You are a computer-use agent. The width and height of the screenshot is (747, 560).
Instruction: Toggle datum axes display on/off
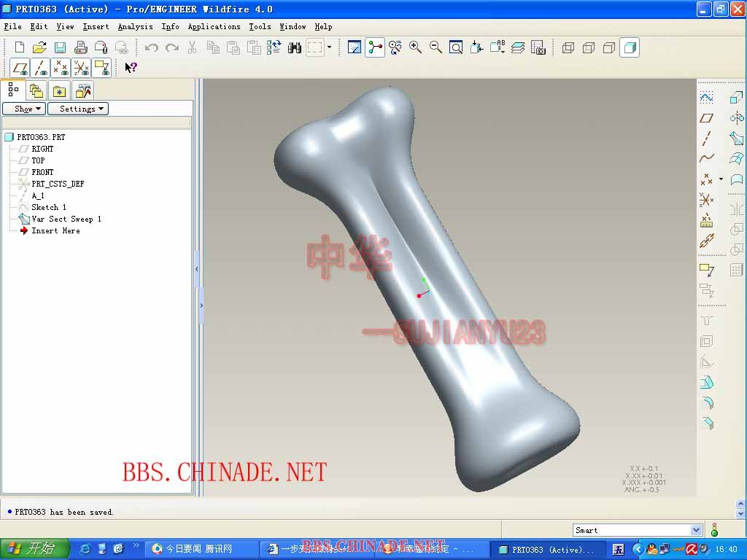41,68
